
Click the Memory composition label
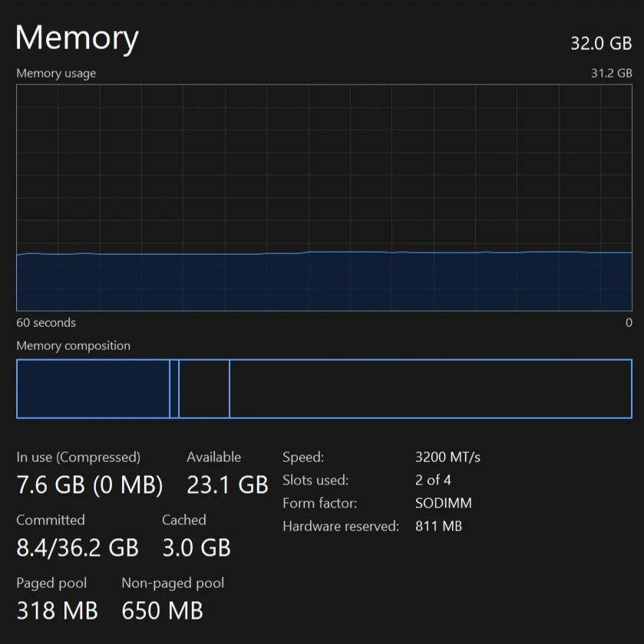point(73,346)
